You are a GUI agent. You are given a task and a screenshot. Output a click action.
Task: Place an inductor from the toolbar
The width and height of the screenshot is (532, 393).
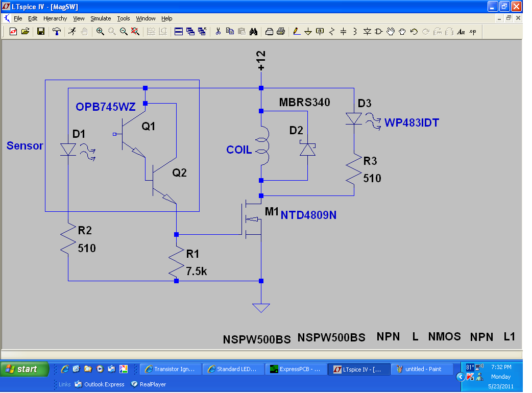click(x=355, y=32)
